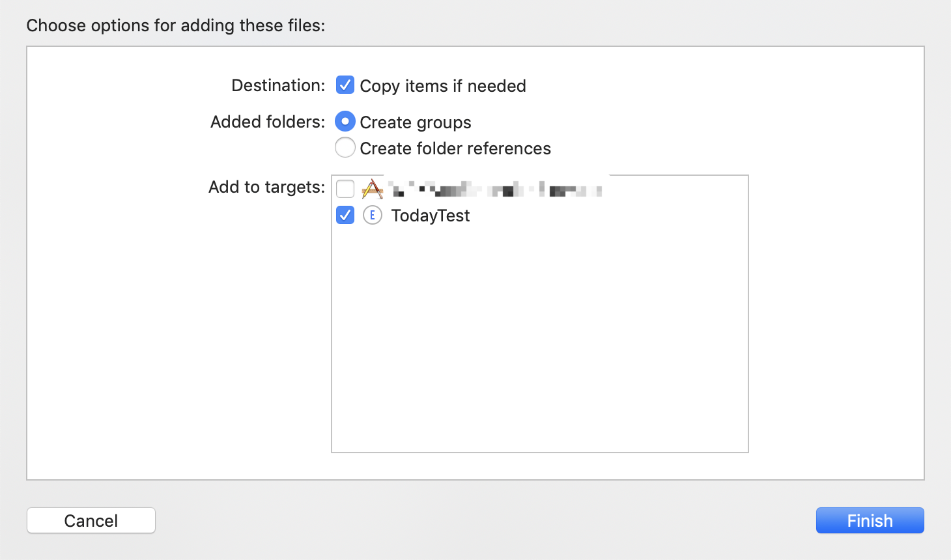Click the "Destination:" field label
Screen dimensions: 951x560
click(278, 85)
